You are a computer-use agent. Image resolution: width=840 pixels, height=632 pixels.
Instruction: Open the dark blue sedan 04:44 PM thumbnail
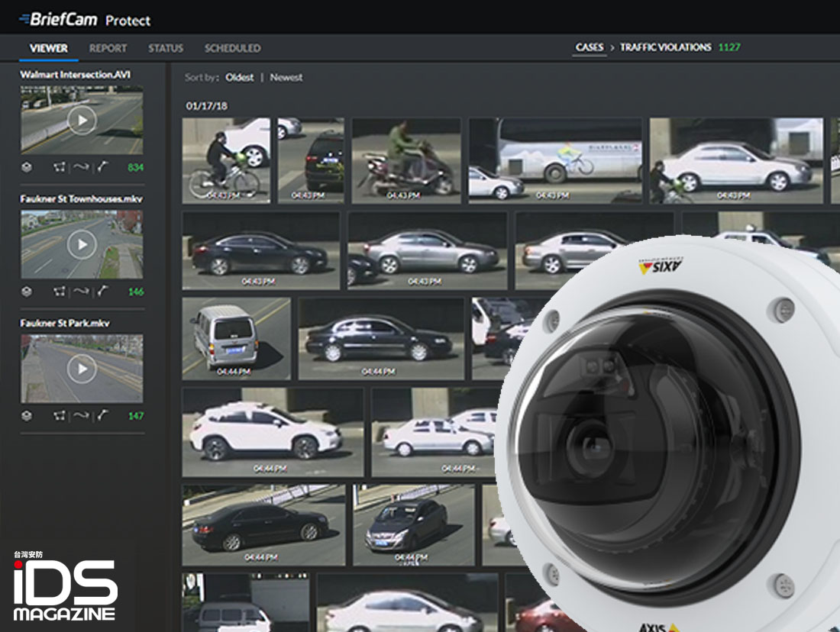381,338
